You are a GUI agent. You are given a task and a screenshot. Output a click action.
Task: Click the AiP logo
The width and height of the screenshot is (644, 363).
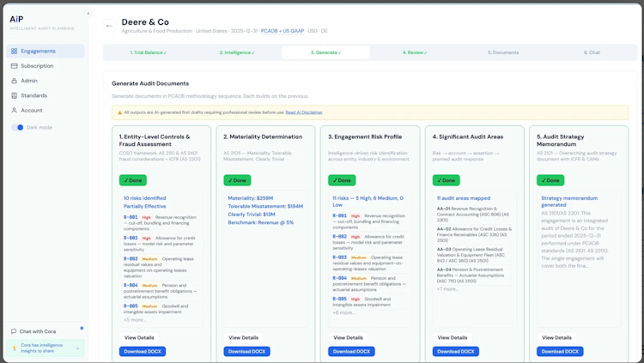tap(16, 19)
